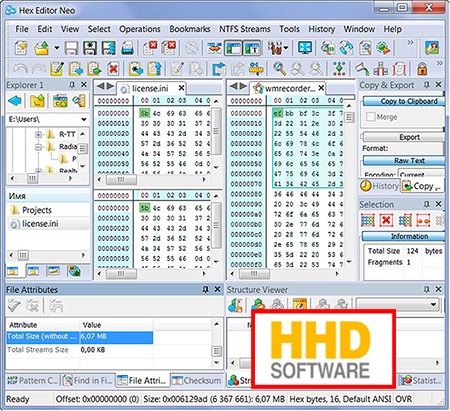Close the license.ini tab
450x411 pixels.
(x=181, y=88)
